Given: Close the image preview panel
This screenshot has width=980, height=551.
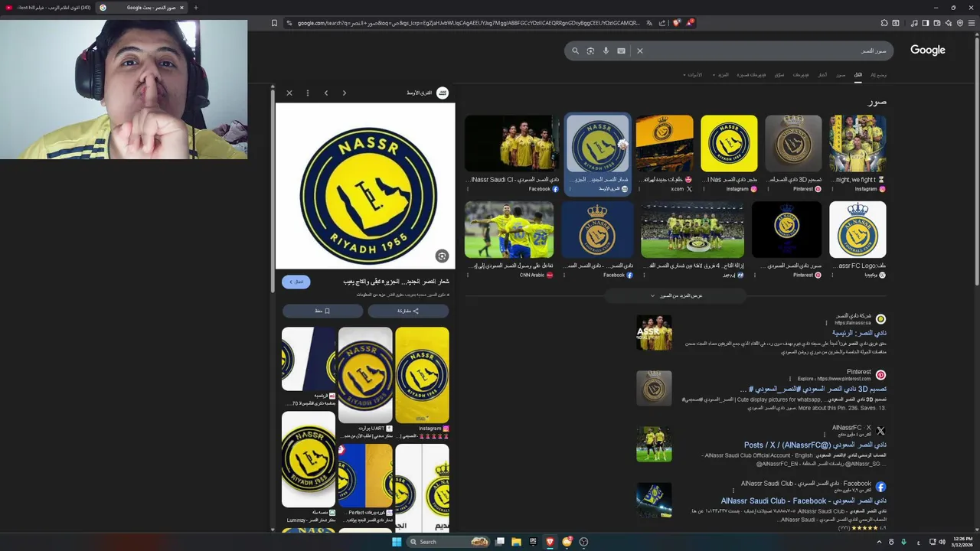Looking at the screenshot, I should tap(289, 93).
